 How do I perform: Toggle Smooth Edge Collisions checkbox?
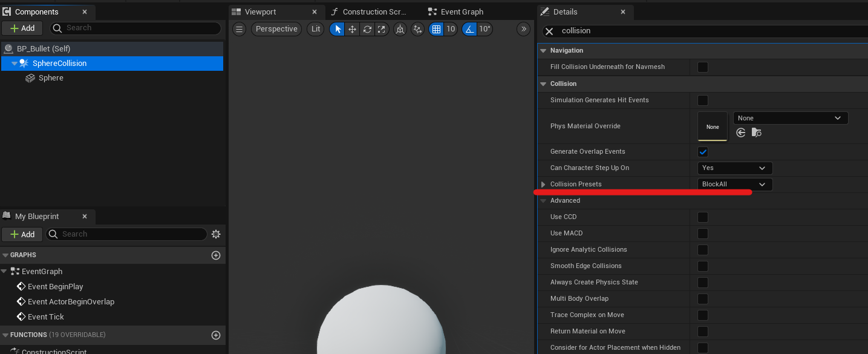coord(703,266)
